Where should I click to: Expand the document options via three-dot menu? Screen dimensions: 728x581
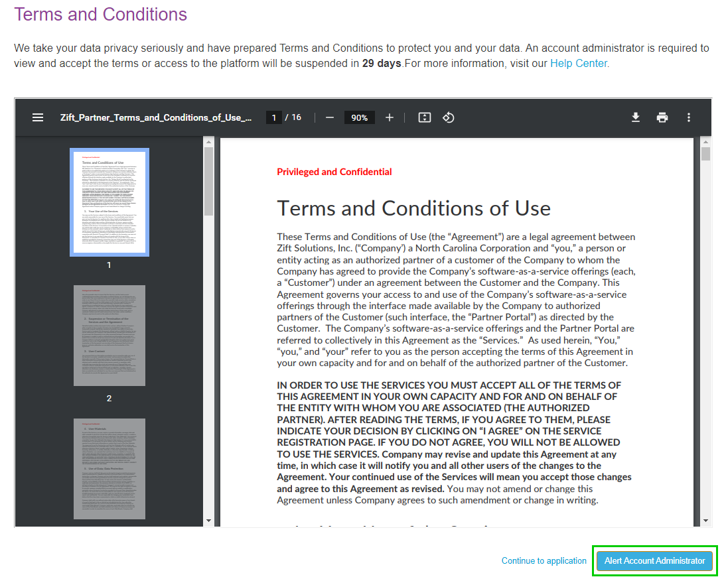point(689,117)
